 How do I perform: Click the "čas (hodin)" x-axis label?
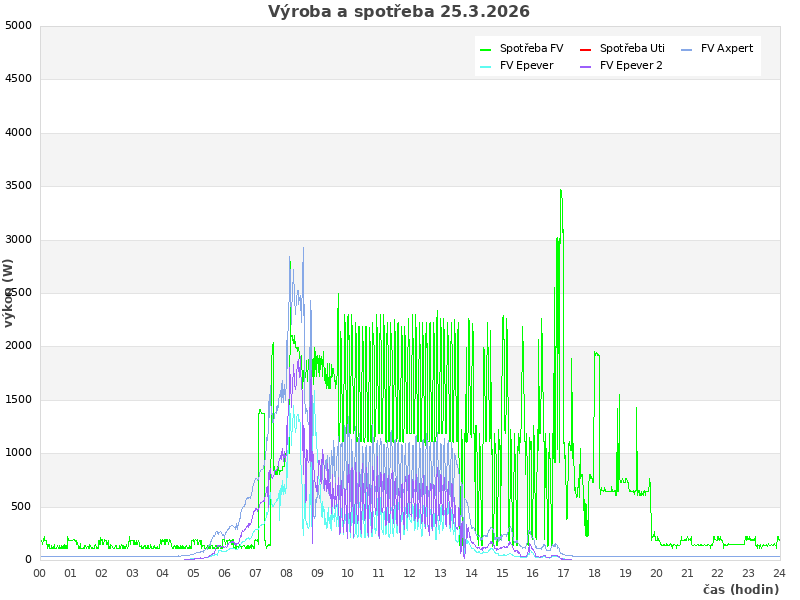pyautogui.click(x=740, y=590)
